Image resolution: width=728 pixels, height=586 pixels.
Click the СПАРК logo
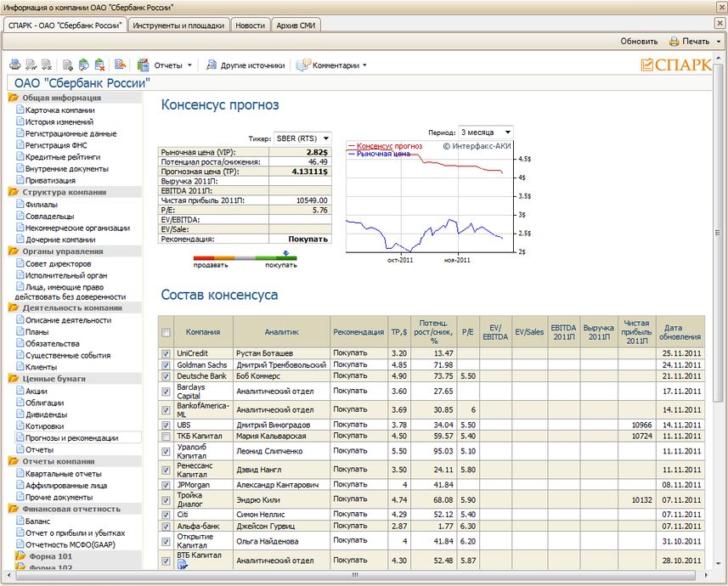coord(675,65)
